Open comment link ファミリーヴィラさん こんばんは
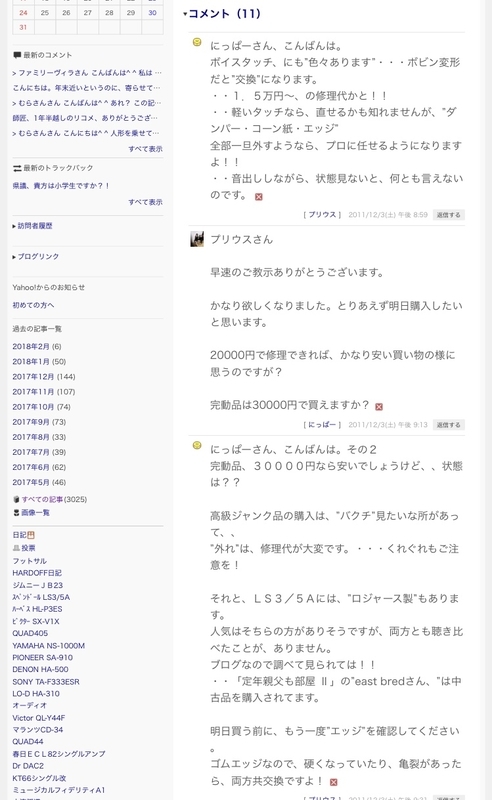The width and height of the screenshot is (492, 800). pyautogui.click(x=87, y=73)
